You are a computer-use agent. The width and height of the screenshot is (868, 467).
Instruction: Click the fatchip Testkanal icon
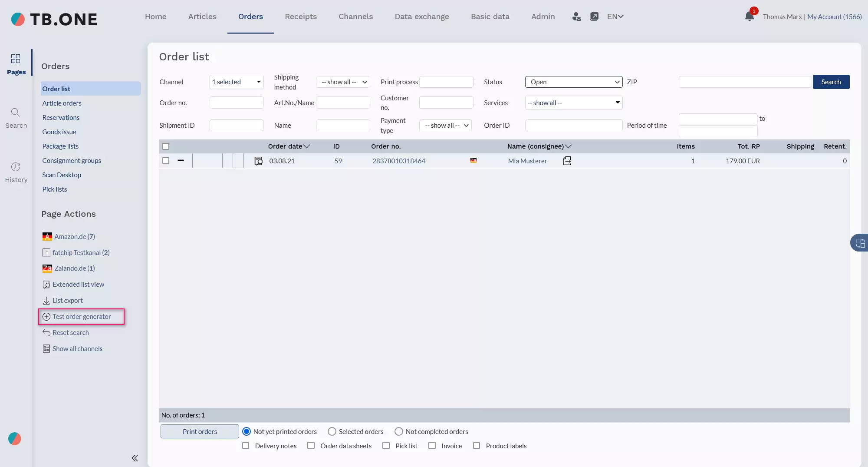pyautogui.click(x=46, y=253)
